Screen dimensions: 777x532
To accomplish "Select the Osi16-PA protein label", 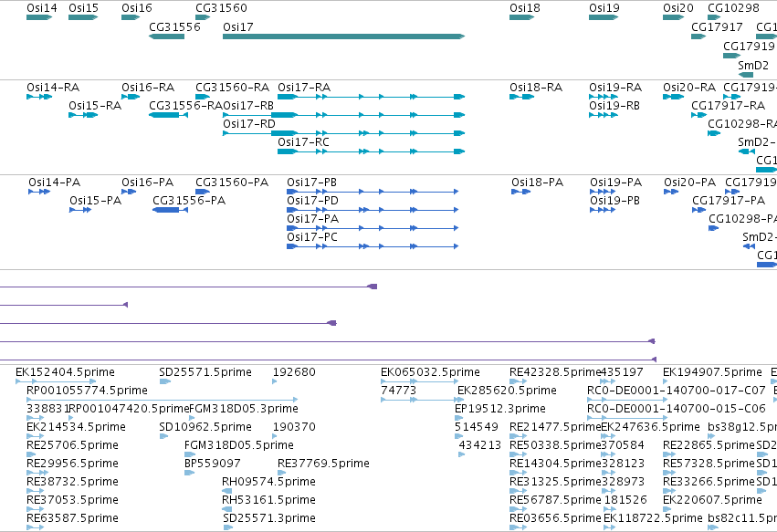I will (x=148, y=183).
